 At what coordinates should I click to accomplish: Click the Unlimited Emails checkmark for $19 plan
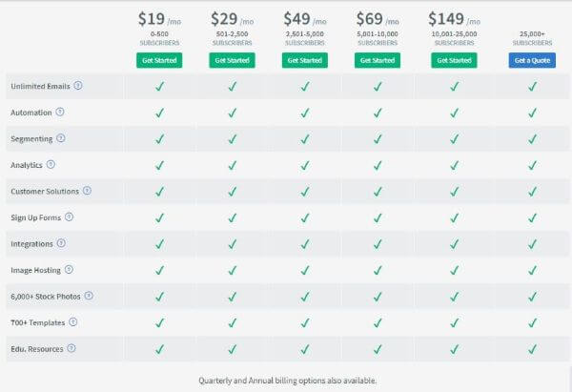(x=159, y=87)
